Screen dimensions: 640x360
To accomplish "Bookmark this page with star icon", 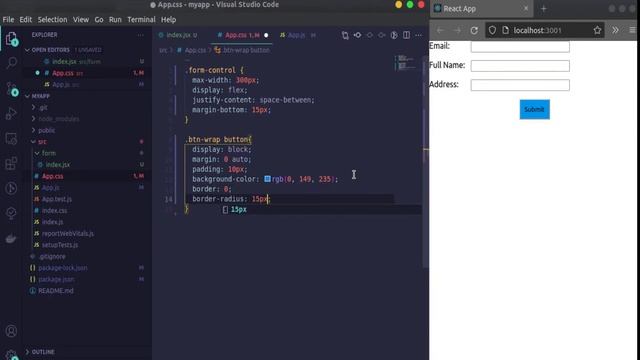I will pos(597,30).
